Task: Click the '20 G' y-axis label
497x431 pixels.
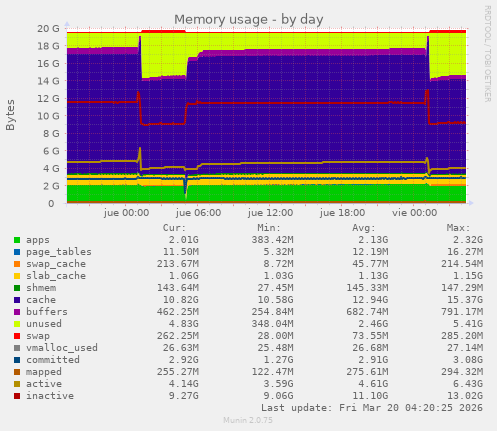Action: tap(48, 29)
